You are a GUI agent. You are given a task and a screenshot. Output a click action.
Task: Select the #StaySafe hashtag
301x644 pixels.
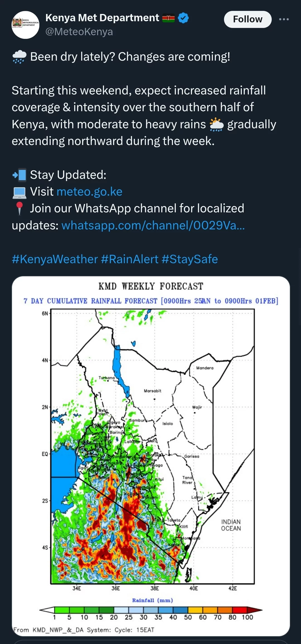(190, 259)
